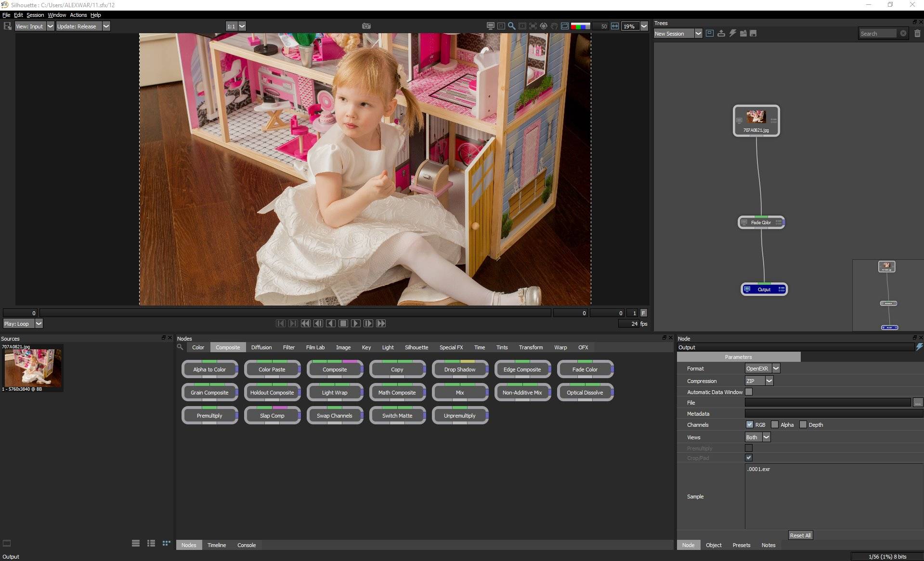Activate the hand pan tool in viewer toolbar
The image size is (924, 561).
(554, 26)
